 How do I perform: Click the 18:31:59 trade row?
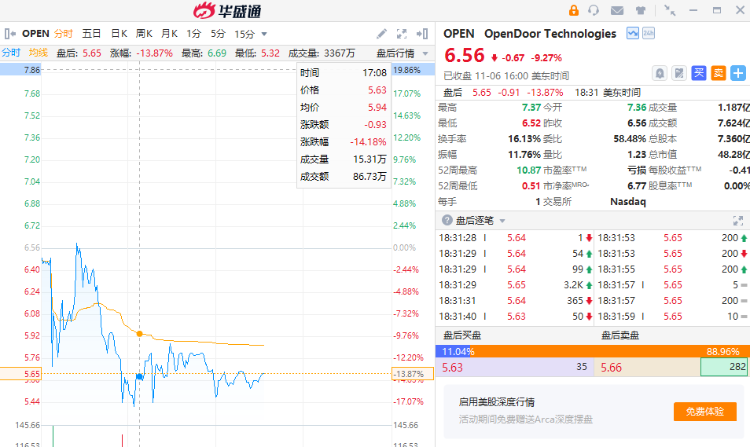coord(673,316)
